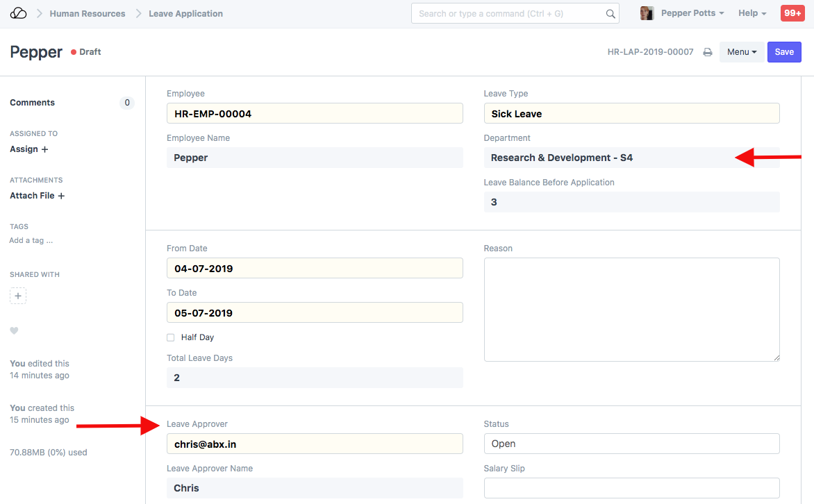
Task: Enable the Half Day checkbox
Action: pos(171,337)
